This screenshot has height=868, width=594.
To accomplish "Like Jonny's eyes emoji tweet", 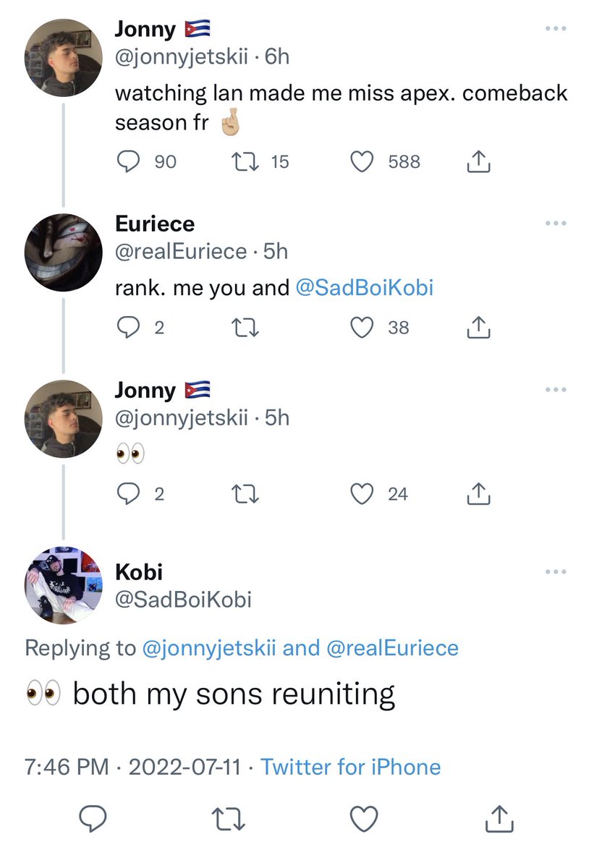I will [x=361, y=494].
